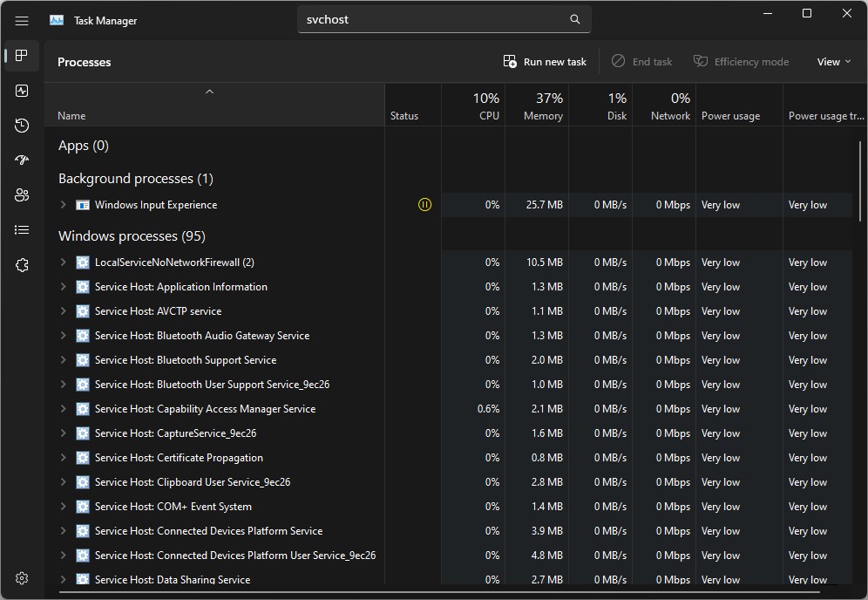The height and width of the screenshot is (600, 868).
Task: Expand the Windows Input Experience process
Action: [x=63, y=204]
